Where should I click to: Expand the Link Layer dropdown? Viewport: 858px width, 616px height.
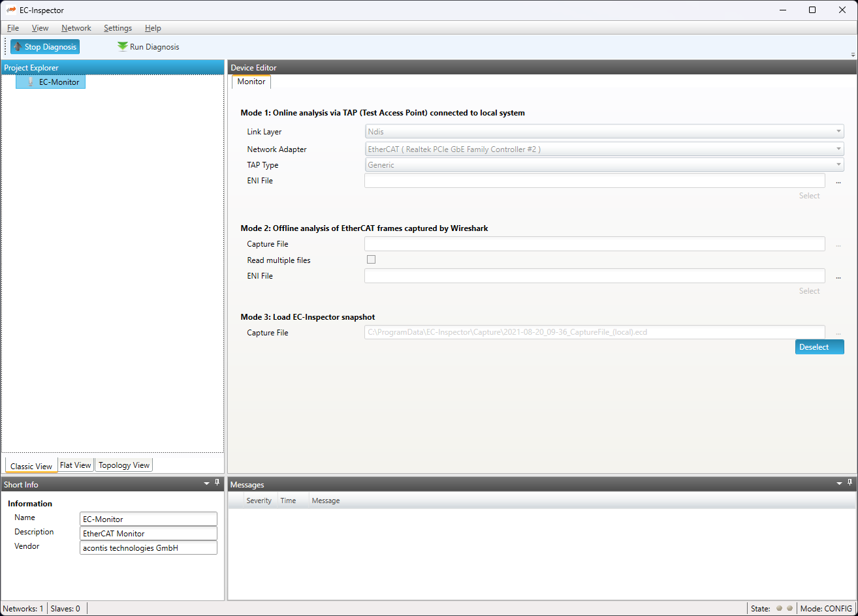[x=838, y=132]
